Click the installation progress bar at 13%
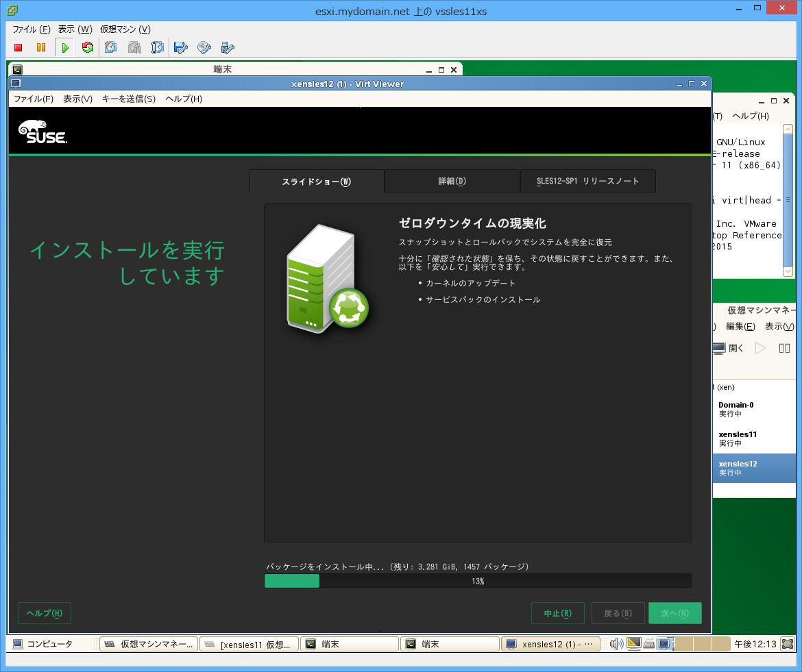Image resolution: width=802 pixels, height=672 pixels. point(478,581)
